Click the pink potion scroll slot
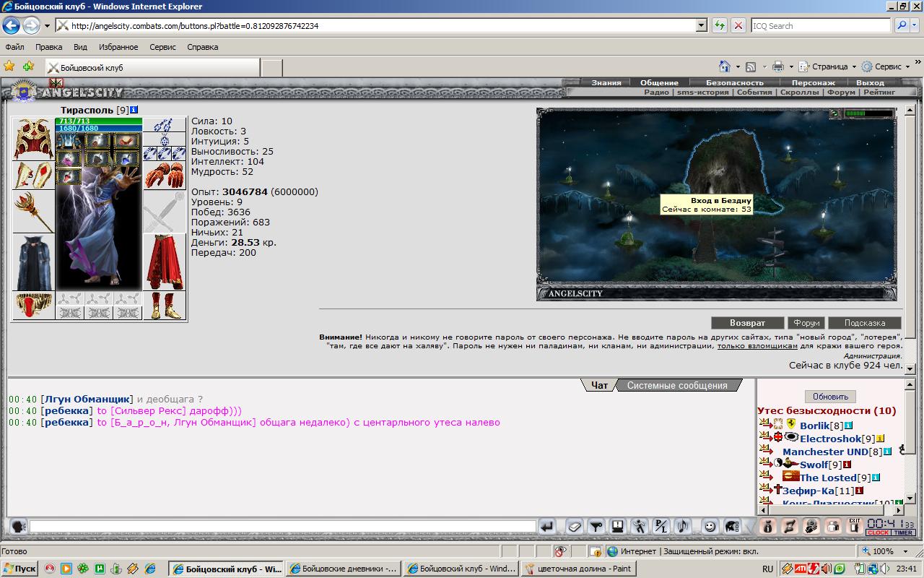 coord(69,159)
